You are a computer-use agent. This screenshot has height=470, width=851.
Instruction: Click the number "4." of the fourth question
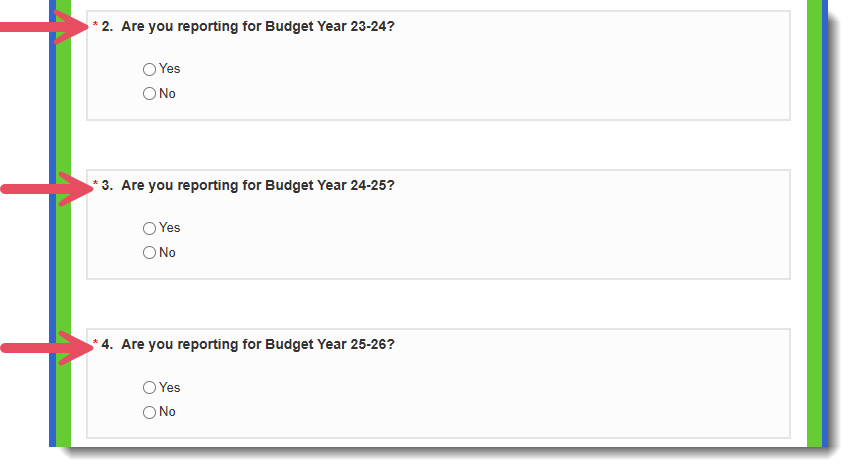pos(107,345)
